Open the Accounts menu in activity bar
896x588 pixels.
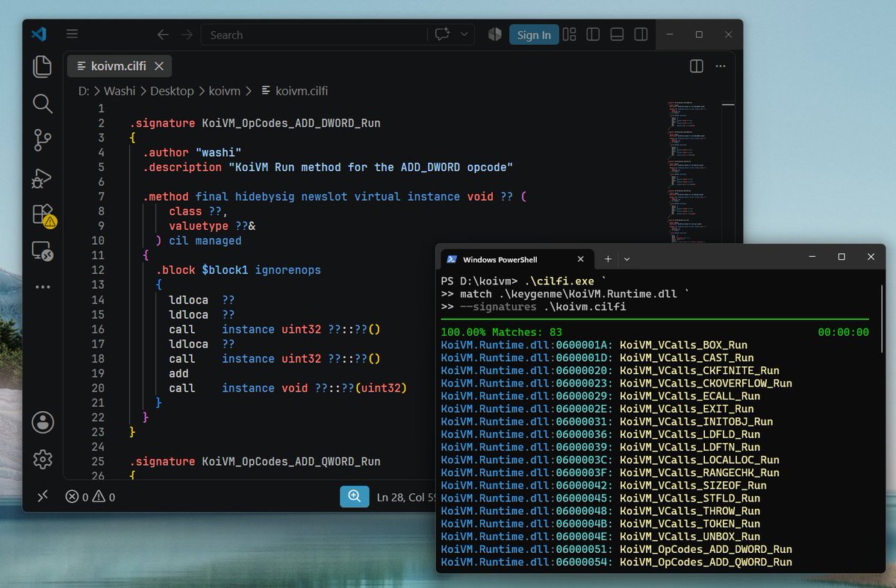point(43,422)
